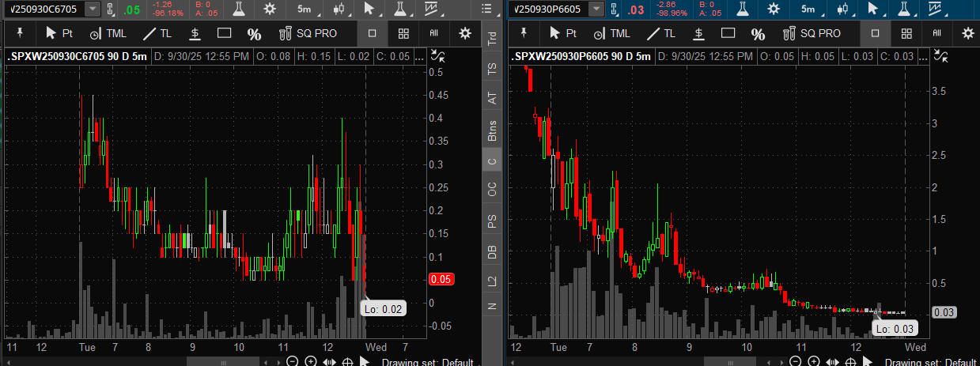Open the 5m timeframe selector on left chart
The height and width of the screenshot is (366, 980).
coord(305,9)
